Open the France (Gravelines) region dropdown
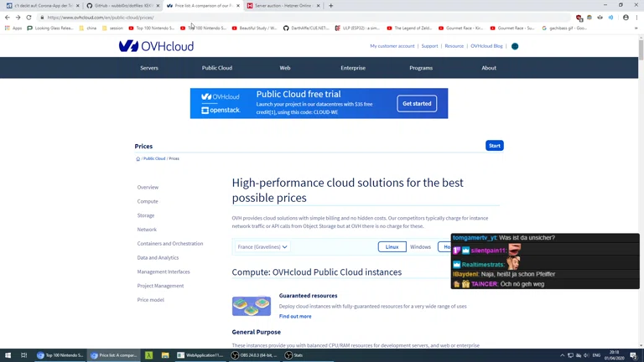644x362 pixels. click(262, 247)
